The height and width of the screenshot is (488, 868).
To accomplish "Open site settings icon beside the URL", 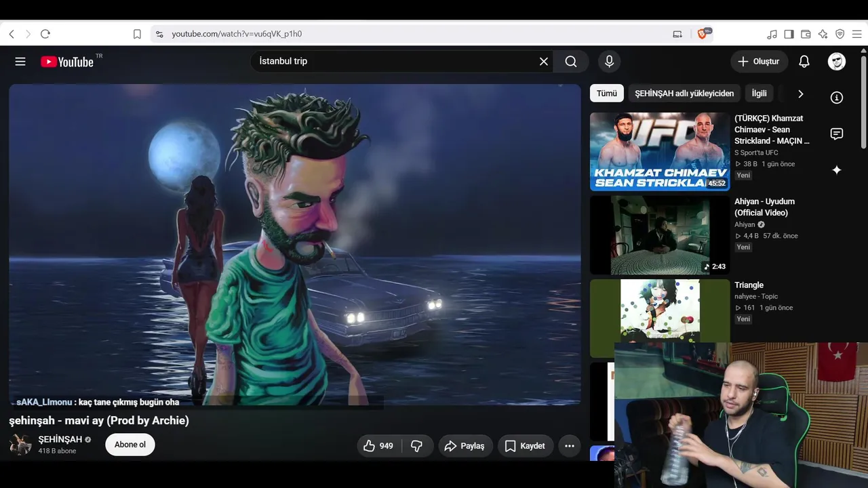I will point(159,34).
